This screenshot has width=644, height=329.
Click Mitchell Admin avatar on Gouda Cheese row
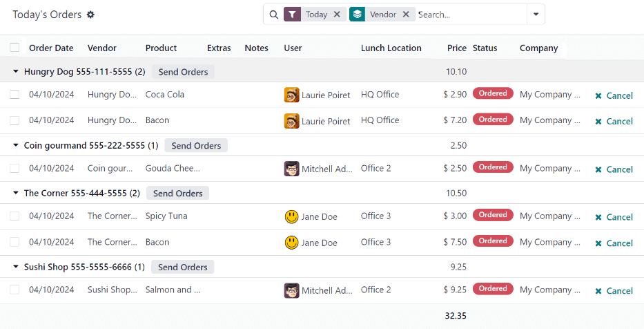pyautogui.click(x=291, y=169)
